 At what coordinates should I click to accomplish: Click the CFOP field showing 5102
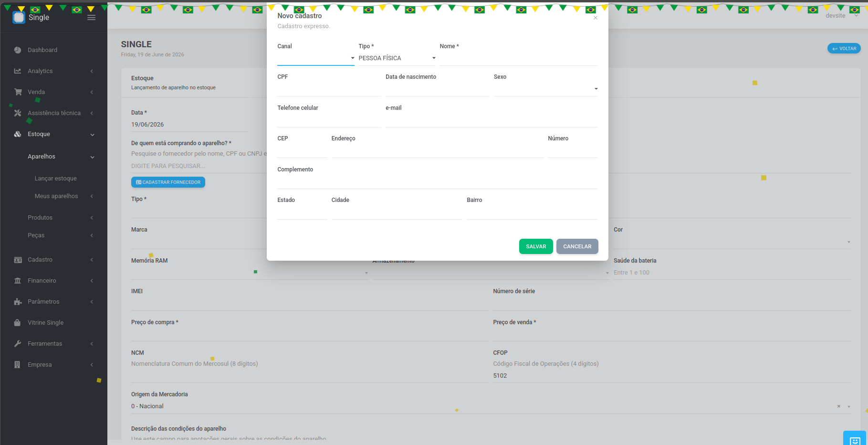672,376
